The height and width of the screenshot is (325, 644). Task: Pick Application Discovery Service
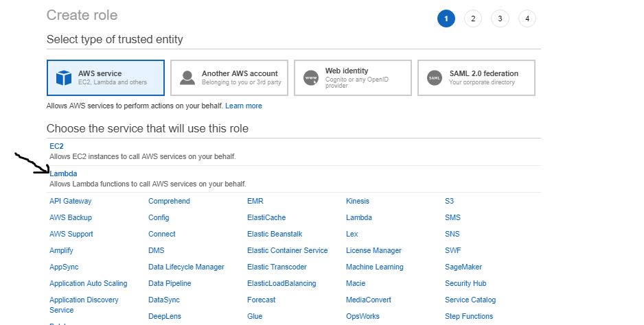(84, 305)
